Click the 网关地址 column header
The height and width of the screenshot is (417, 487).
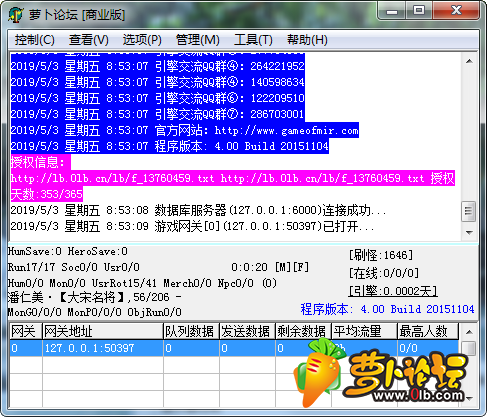pyautogui.click(x=103, y=331)
